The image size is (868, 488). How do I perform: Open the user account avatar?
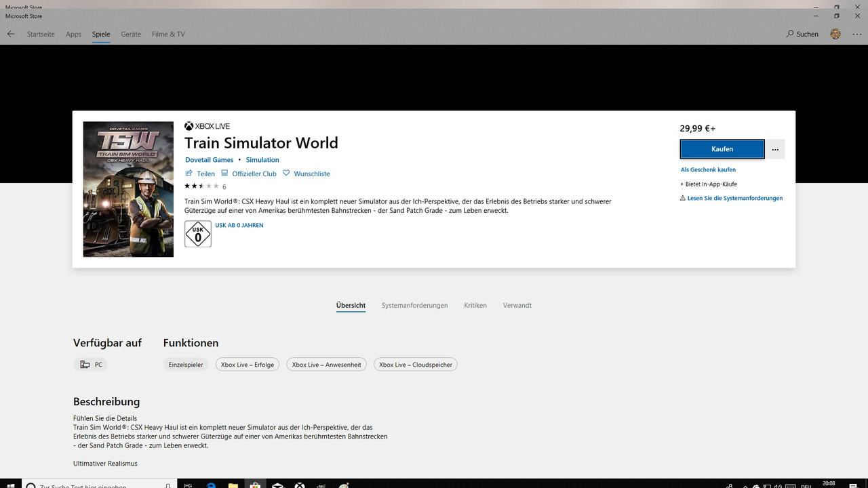click(x=835, y=34)
